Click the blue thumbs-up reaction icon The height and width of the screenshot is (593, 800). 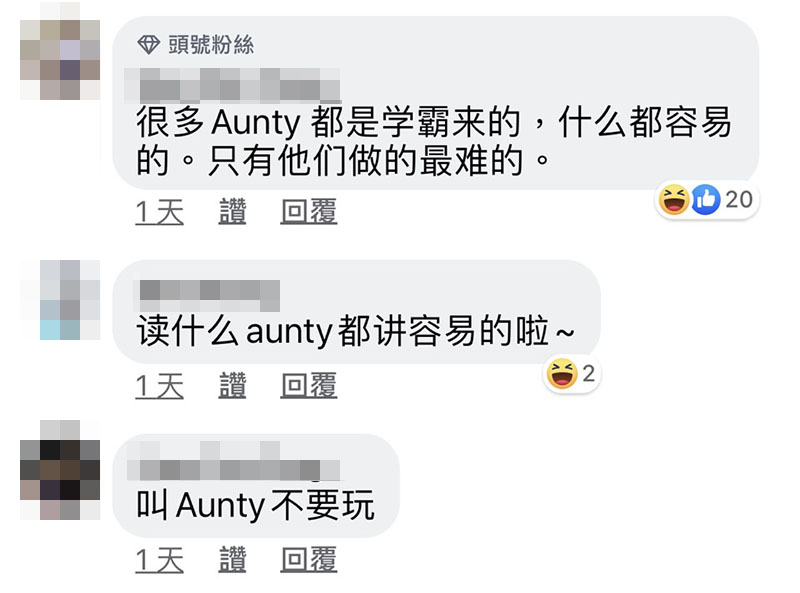pyautogui.click(x=706, y=200)
